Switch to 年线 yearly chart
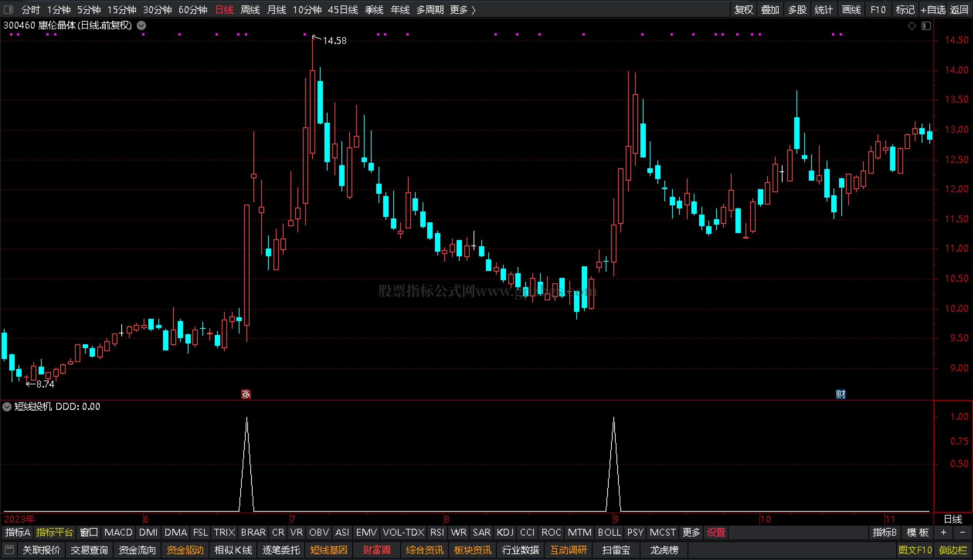 coord(400,10)
